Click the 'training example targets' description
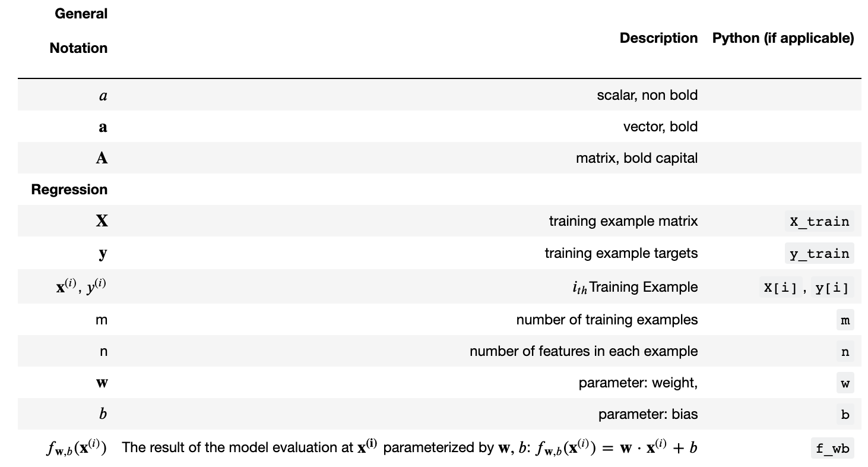This screenshot has height=467, width=868. 621,253
